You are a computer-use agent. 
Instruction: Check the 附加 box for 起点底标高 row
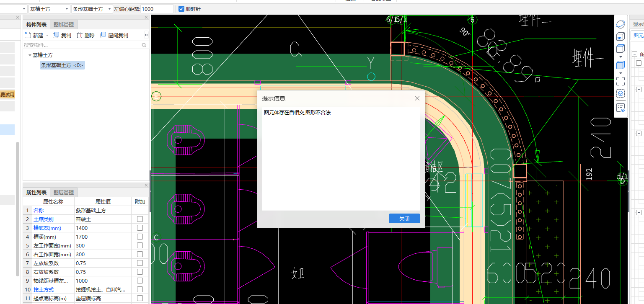(x=140, y=298)
